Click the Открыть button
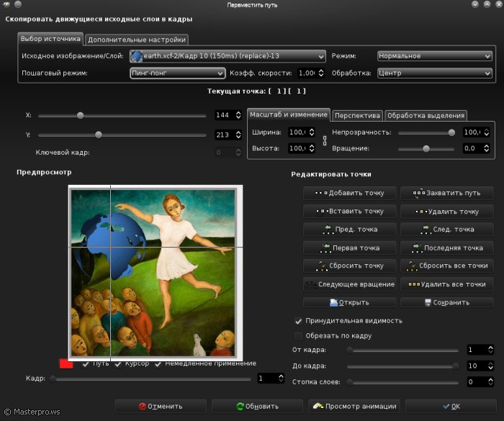 pyautogui.click(x=350, y=302)
